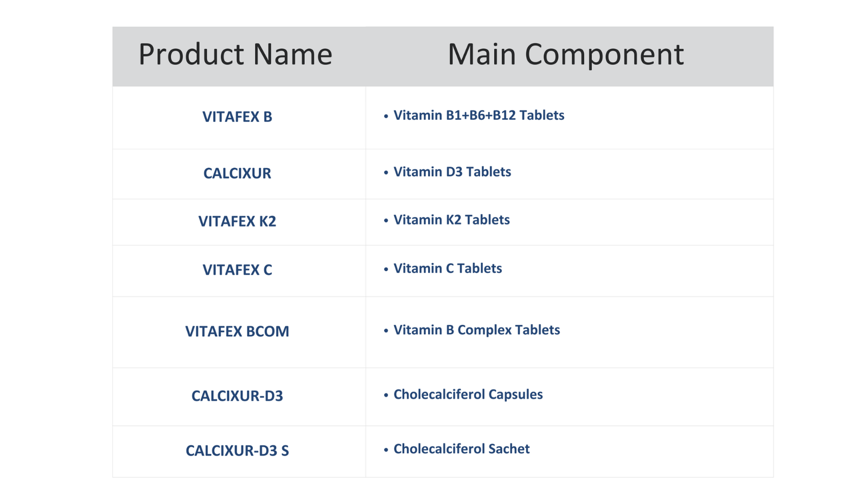Click the Vitamin K2 Tablets text
The image size is (868, 488).
click(x=451, y=220)
